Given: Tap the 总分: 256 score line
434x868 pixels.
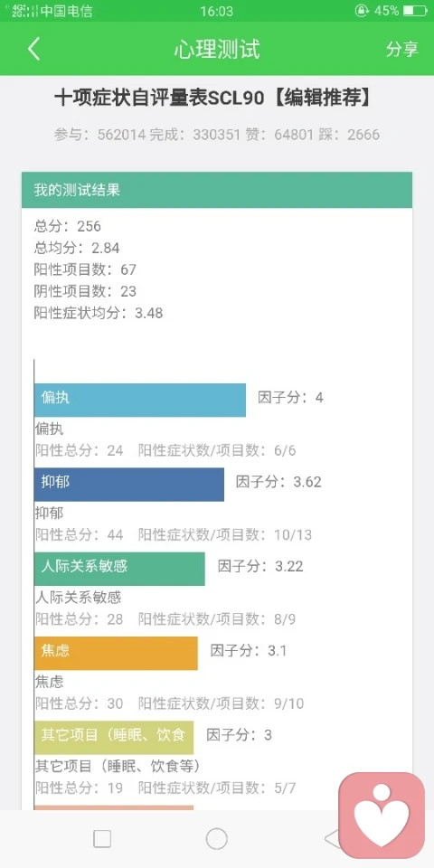Looking at the screenshot, I should click(x=68, y=226).
